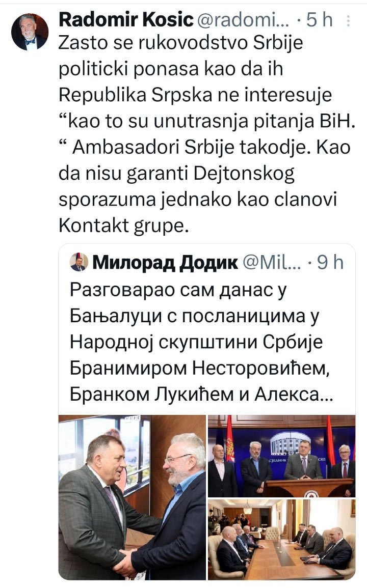This screenshot has height=588, width=367.
Task: Open Radomir Kosic's profile avatar
Action: tap(30, 32)
